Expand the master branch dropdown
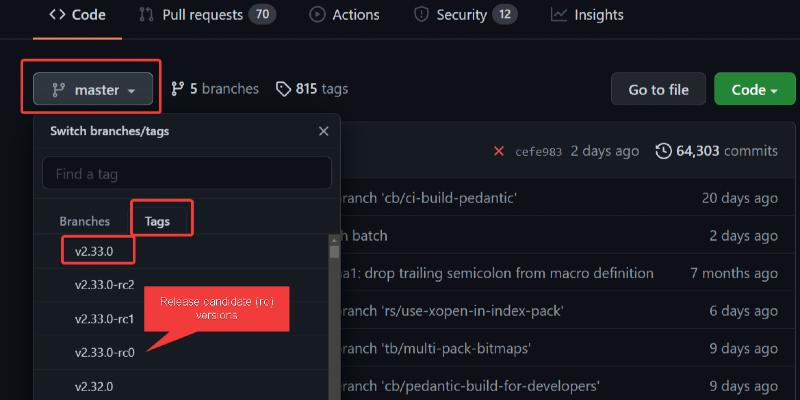The image size is (800, 400). 93,89
